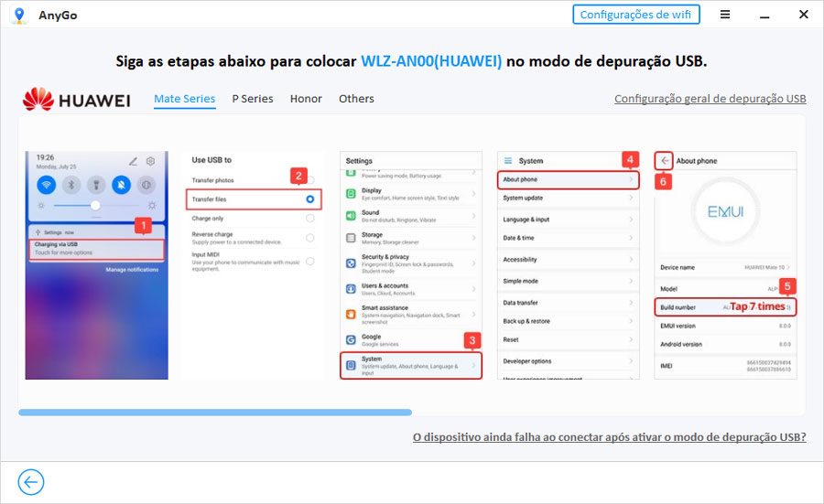
Task: Click Manage notifications in the tutorial image
Action: [132, 269]
